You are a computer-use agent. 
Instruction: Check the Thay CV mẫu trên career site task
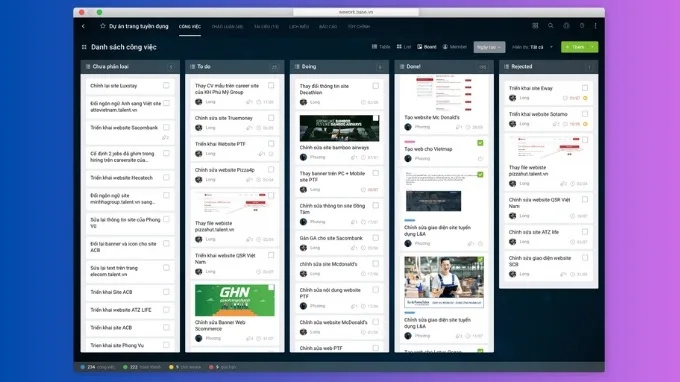click(271, 85)
